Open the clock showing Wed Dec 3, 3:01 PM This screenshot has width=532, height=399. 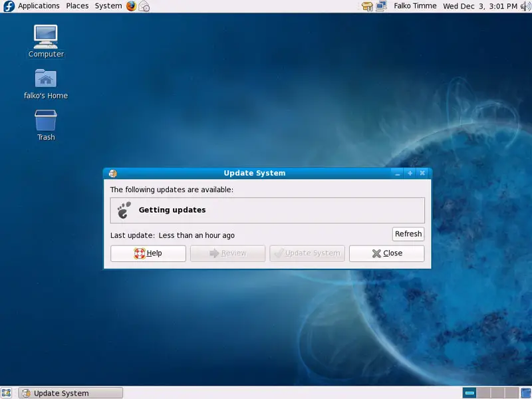(480, 6)
